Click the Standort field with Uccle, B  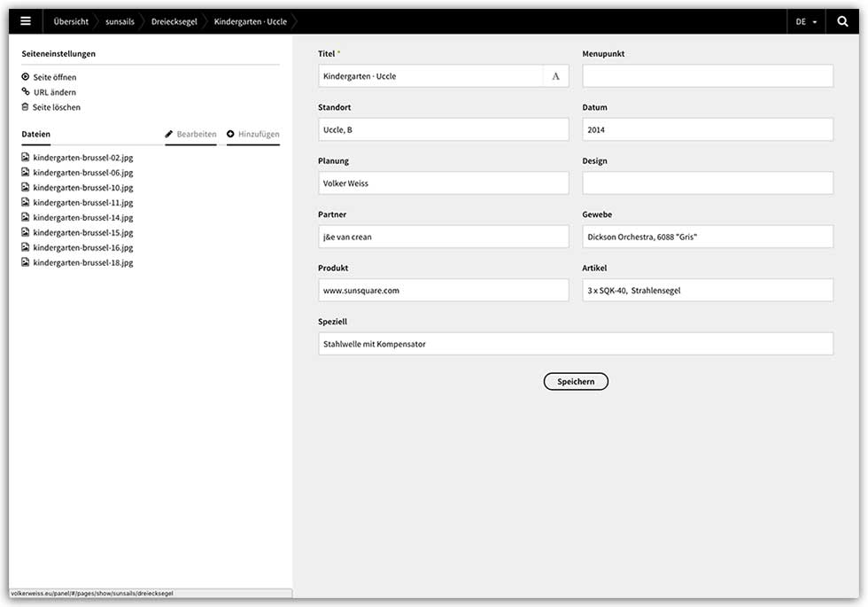click(x=444, y=129)
